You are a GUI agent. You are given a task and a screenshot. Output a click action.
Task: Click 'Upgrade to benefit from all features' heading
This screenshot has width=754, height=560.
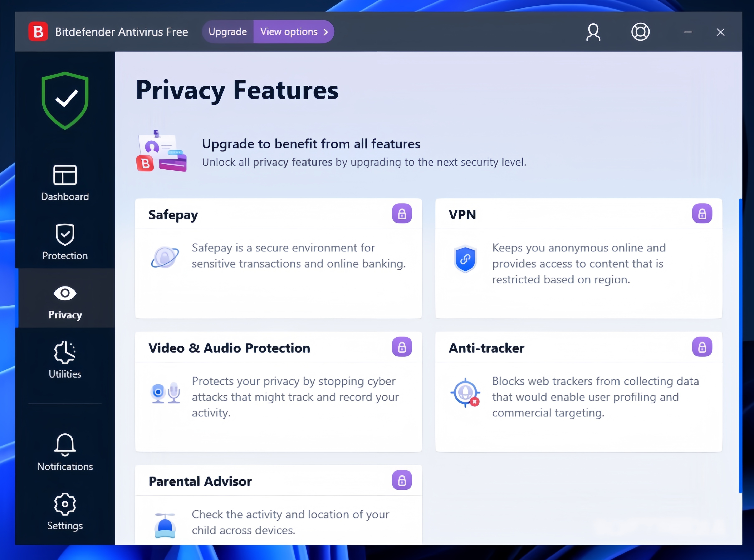pyautogui.click(x=311, y=144)
